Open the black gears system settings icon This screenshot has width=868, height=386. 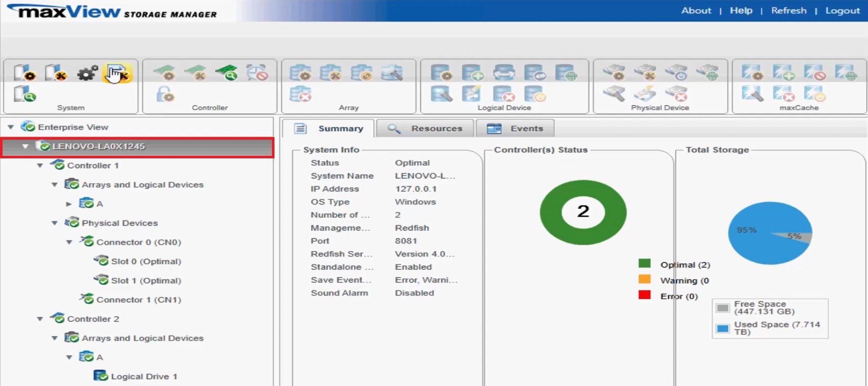87,74
